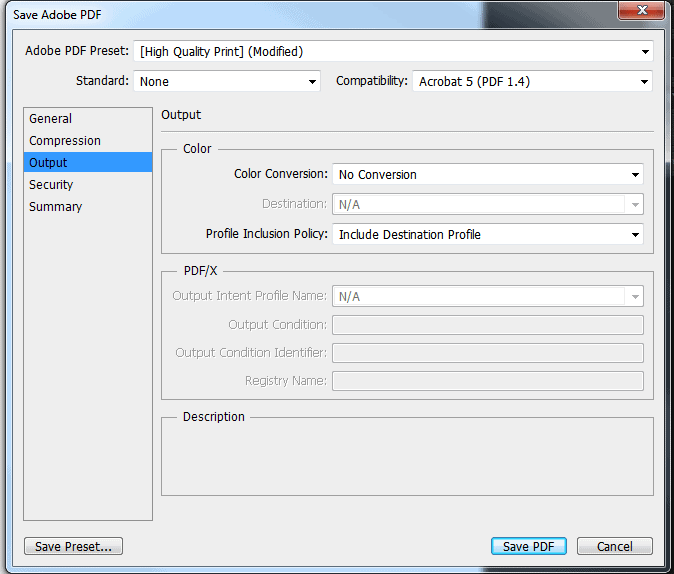
Task: Open the Profile Inclusion Policy dropdown
Action: pos(487,234)
